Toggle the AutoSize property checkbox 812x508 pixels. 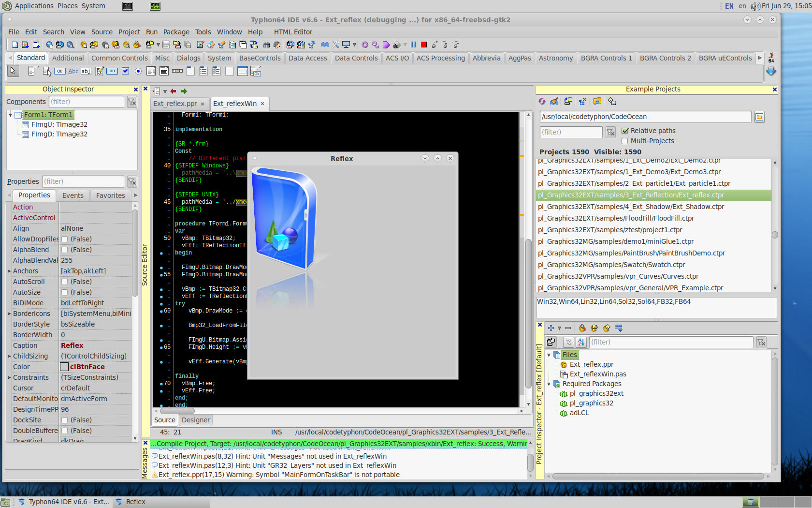click(64, 292)
